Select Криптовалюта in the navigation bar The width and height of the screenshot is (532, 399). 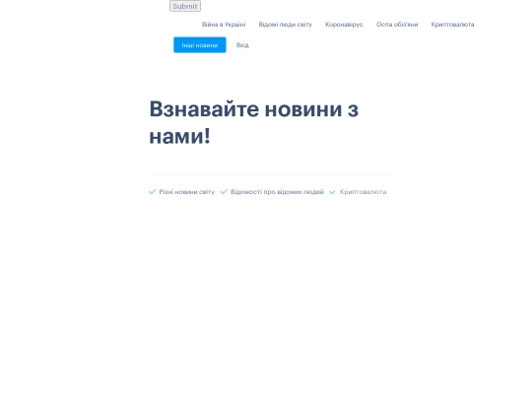(452, 25)
